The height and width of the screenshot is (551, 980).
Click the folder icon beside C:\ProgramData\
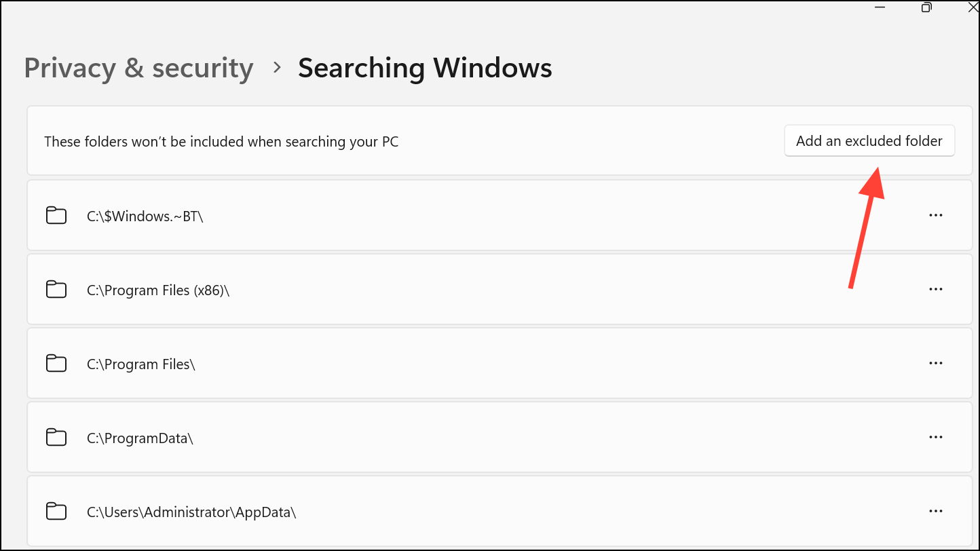(x=56, y=438)
